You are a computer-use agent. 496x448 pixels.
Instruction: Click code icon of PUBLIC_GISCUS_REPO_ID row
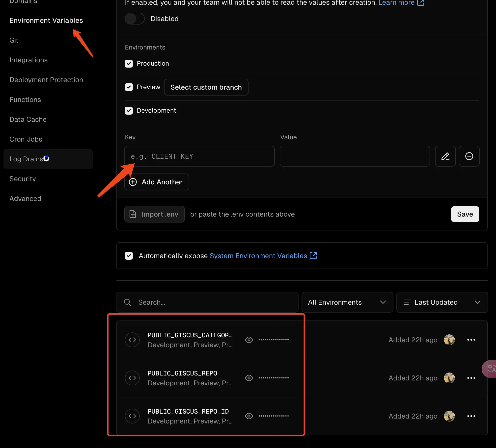tap(132, 416)
